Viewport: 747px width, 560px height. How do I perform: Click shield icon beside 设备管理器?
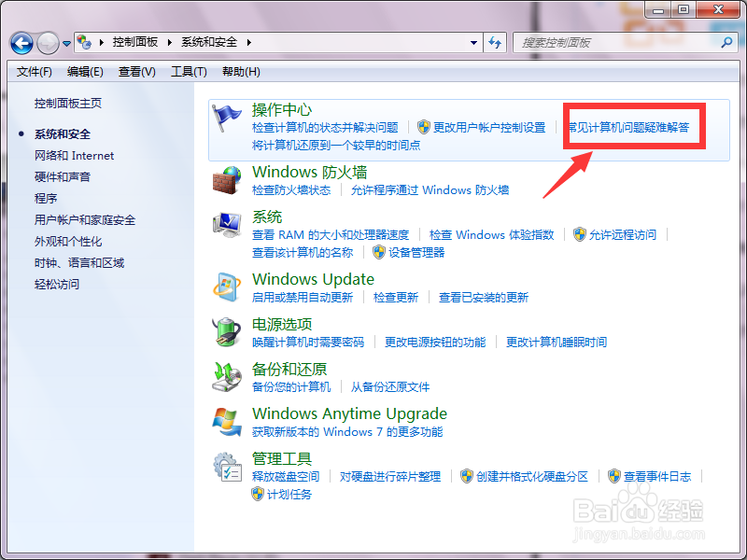pyautogui.click(x=379, y=252)
